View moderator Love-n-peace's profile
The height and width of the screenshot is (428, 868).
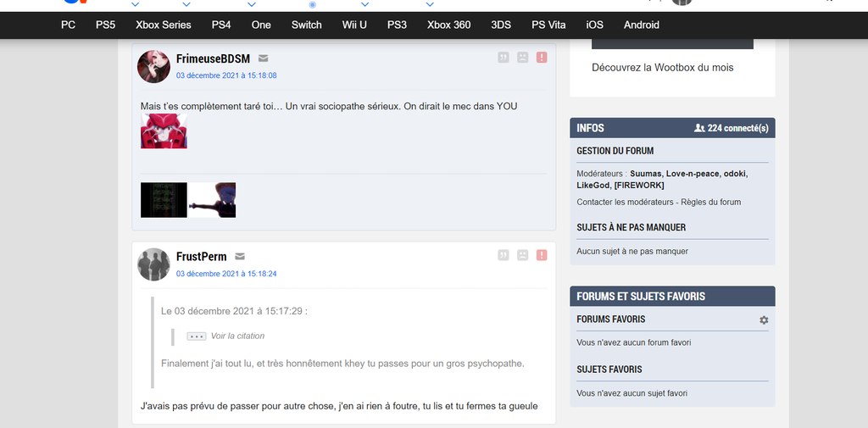coord(692,173)
